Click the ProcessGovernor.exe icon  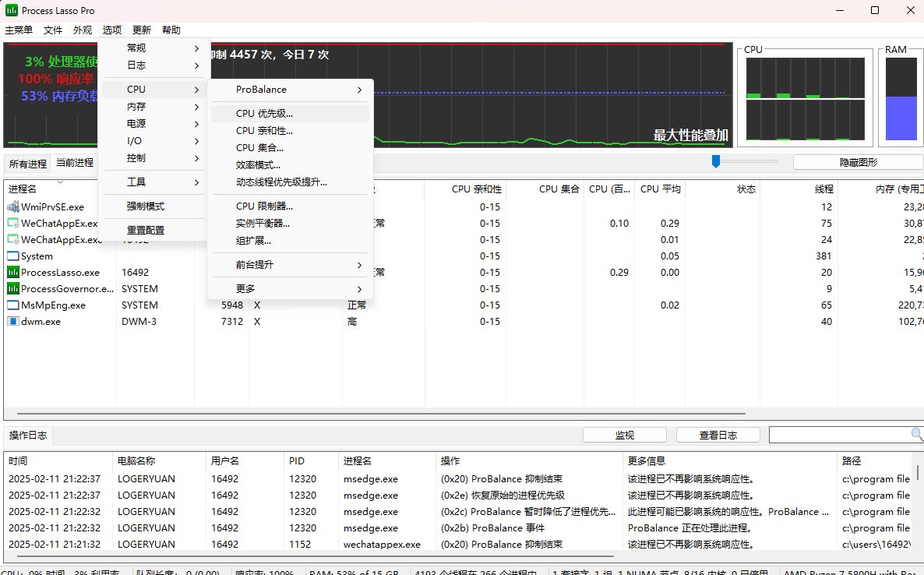coord(13,289)
